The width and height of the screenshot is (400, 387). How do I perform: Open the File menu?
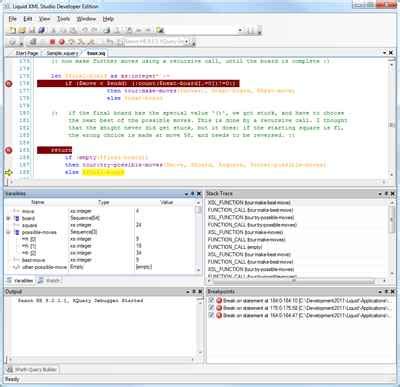tap(12, 19)
